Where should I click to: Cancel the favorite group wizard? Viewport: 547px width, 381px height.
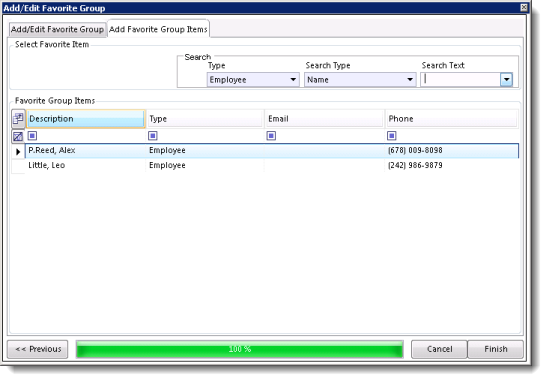pos(439,349)
